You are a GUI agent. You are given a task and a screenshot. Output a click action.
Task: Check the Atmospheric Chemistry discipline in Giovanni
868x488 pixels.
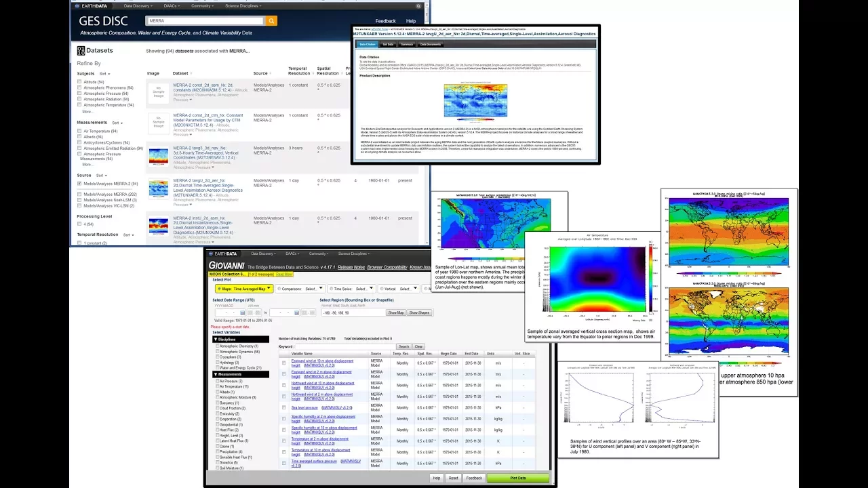218,346
